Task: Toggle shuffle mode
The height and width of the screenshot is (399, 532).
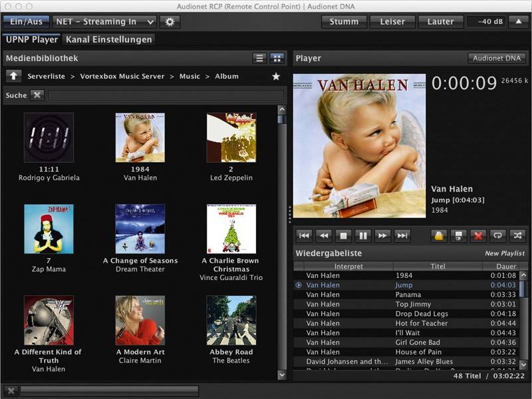Action: coord(517,236)
